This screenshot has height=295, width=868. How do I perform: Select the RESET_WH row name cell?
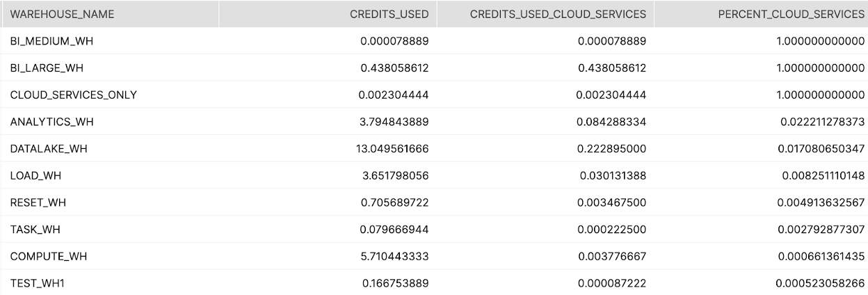tap(38, 202)
